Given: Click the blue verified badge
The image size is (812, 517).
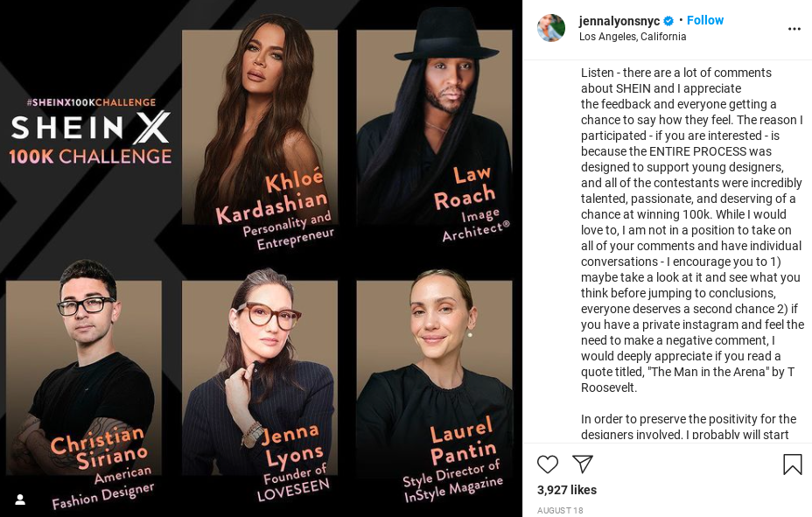Looking at the screenshot, I should point(668,21).
